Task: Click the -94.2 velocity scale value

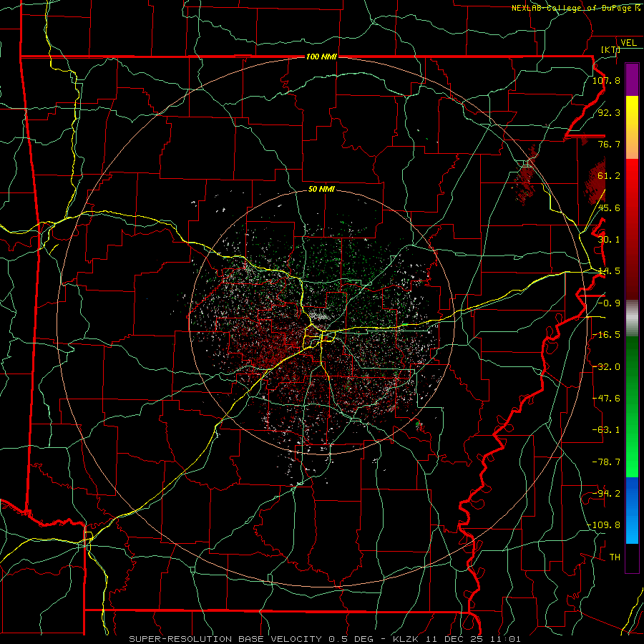Action: (606, 494)
